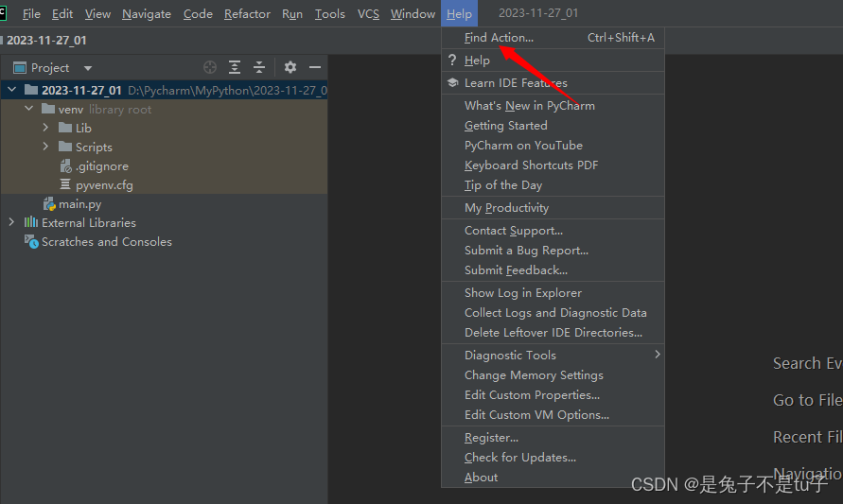Click the Project view icon
Viewport: 843px width, 504px height.
pos(20,68)
